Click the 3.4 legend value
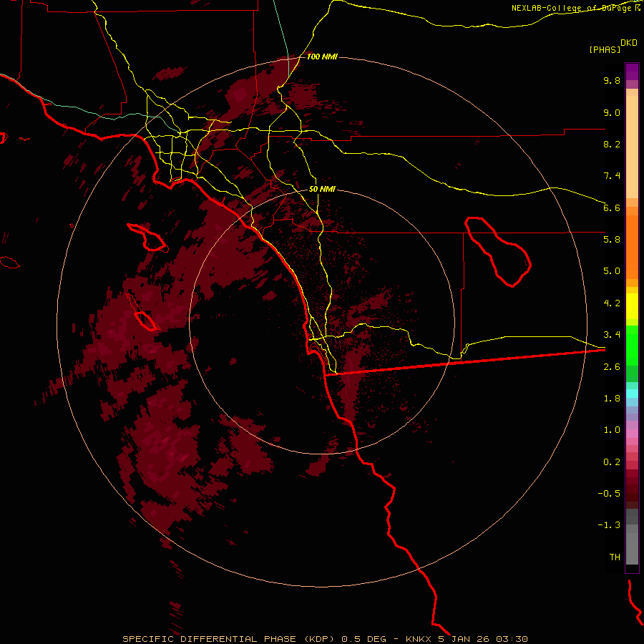644x644 pixels. tap(612, 335)
